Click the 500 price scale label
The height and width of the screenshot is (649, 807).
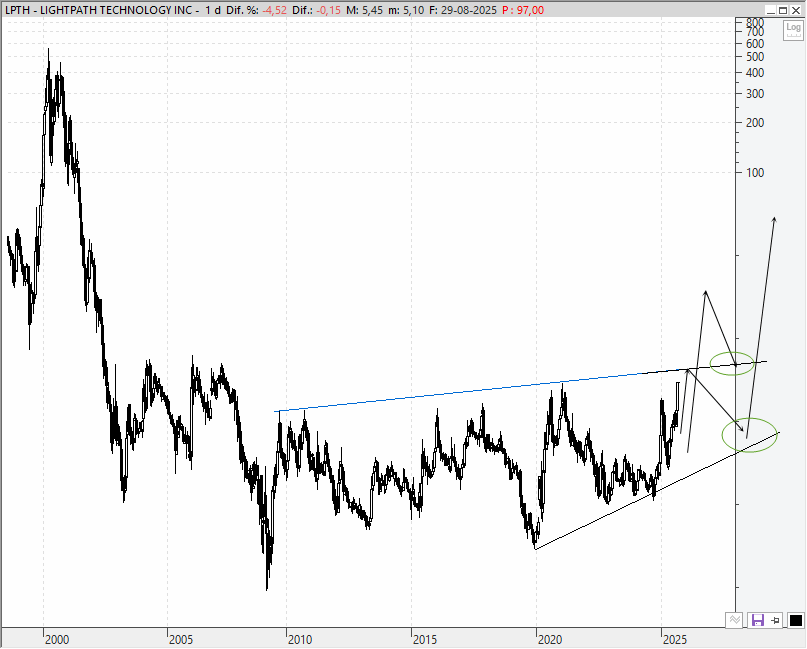point(755,57)
